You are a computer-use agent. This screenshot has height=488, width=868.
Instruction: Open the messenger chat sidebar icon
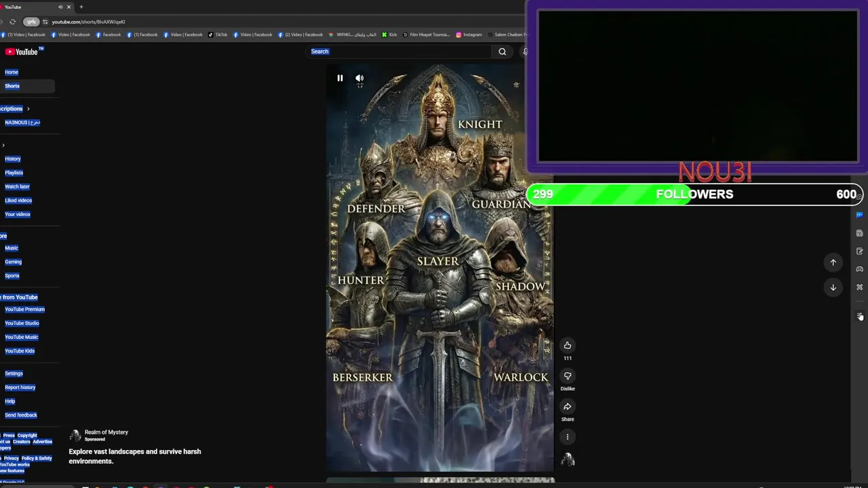pos(859,215)
